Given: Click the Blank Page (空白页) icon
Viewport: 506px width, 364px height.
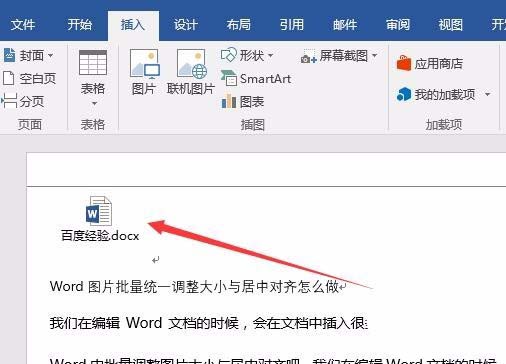Looking at the screenshot, I should click(9, 78).
